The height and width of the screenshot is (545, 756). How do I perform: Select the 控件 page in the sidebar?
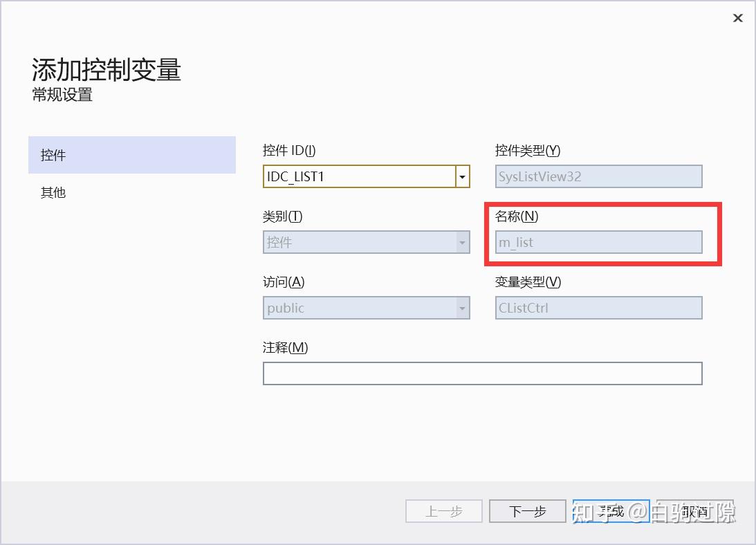point(53,155)
